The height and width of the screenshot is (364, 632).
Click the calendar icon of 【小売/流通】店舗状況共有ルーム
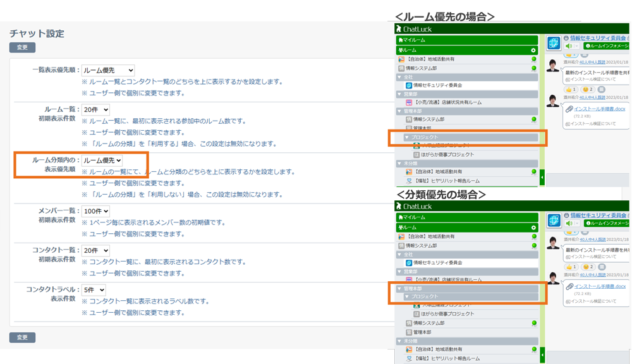(x=408, y=102)
